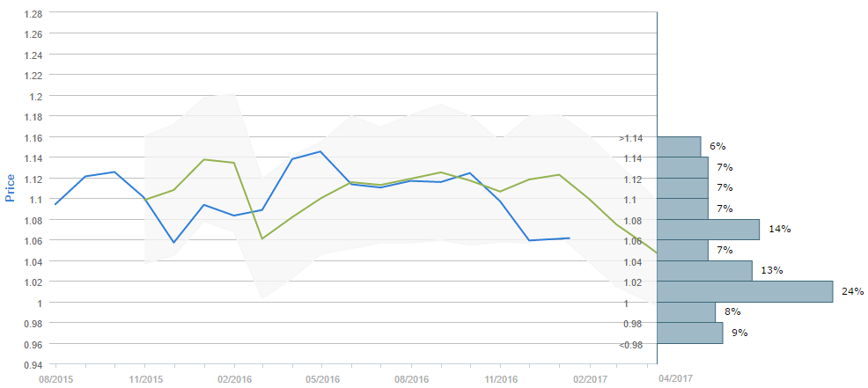Click the 9% bar at the bottom
The image size is (868, 388).
(x=690, y=333)
